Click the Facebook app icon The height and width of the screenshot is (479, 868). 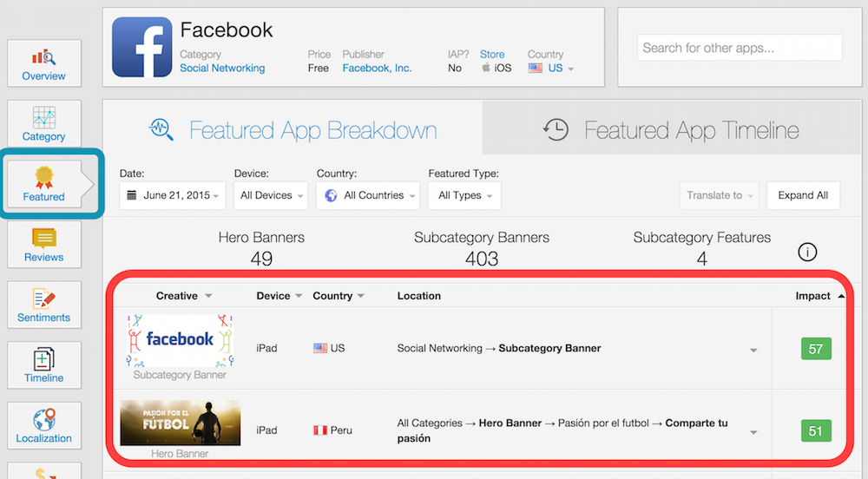click(x=141, y=47)
